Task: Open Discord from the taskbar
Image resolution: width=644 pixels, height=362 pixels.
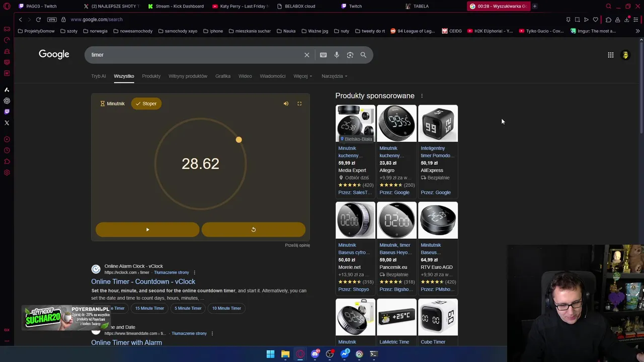Action: [x=315, y=354]
